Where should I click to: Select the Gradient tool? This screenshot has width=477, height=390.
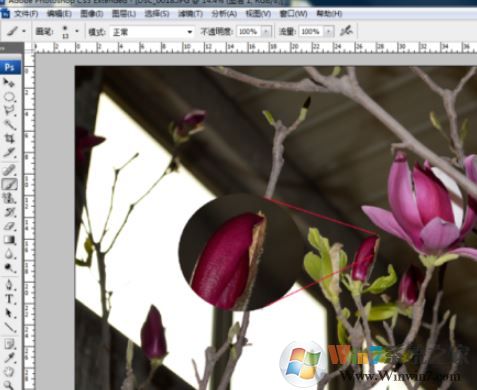click(9, 240)
